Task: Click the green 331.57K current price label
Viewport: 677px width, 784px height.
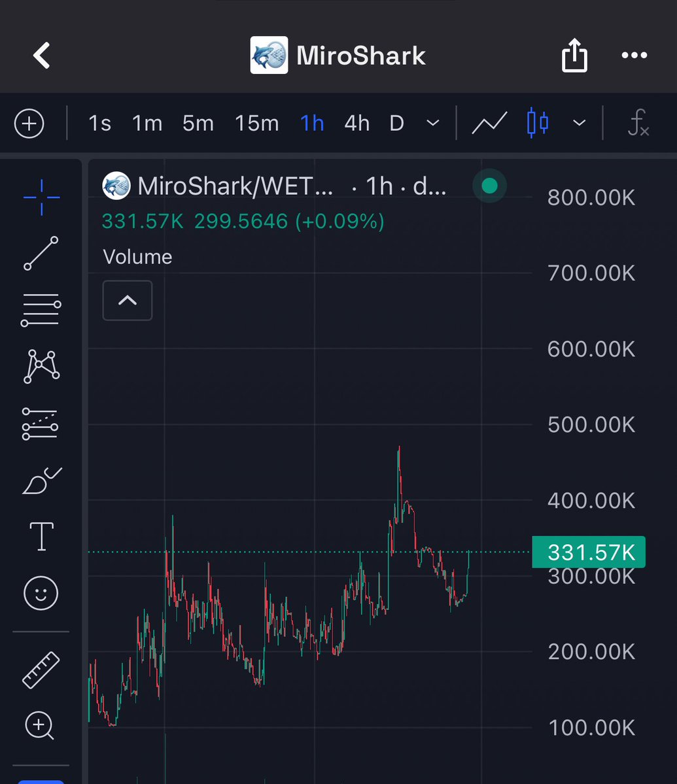Action: [x=589, y=552]
